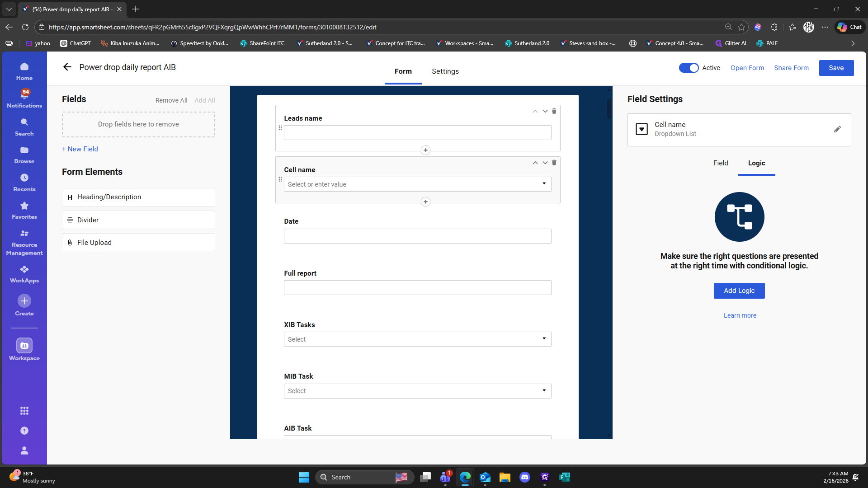Toggle the Active form switch
This screenshot has width=868, height=488.
click(x=689, y=68)
